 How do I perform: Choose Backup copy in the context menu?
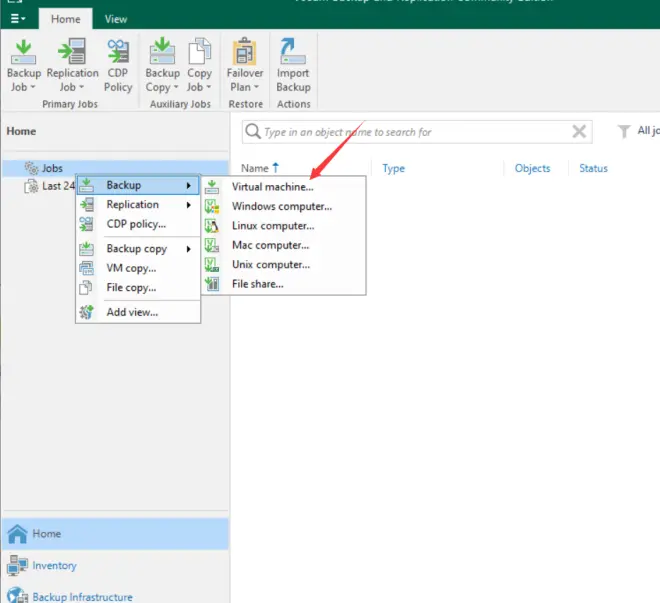pyautogui.click(x=138, y=249)
